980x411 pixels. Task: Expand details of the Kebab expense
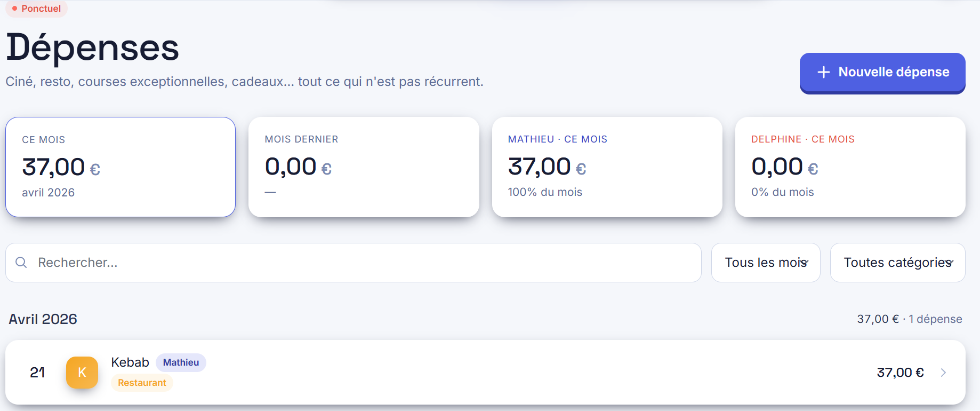pos(480,372)
